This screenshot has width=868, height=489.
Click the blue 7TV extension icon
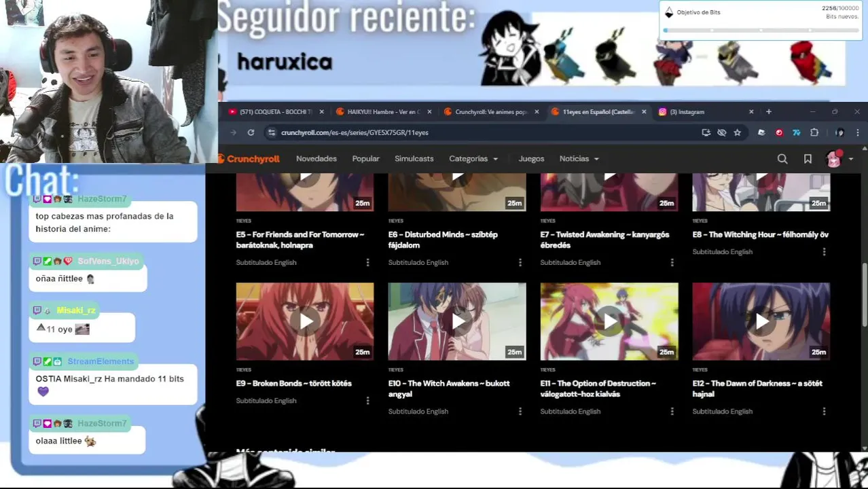pos(797,132)
